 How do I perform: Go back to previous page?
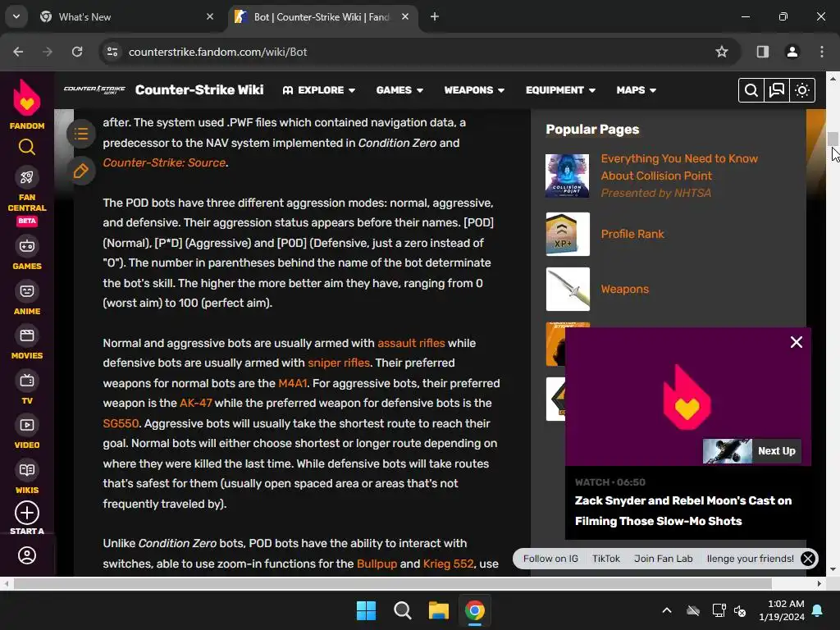(x=18, y=52)
